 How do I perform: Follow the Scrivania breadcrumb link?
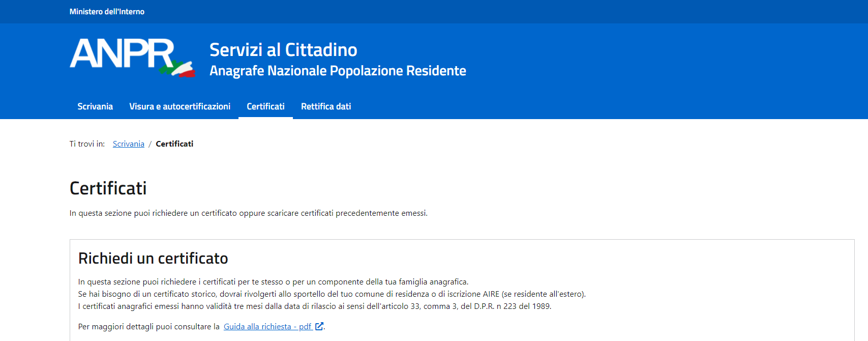tap(128, 144)
